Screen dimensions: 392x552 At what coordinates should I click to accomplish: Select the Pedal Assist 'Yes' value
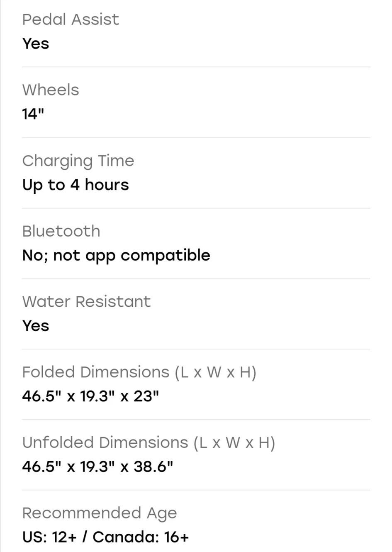coord(36,44)
